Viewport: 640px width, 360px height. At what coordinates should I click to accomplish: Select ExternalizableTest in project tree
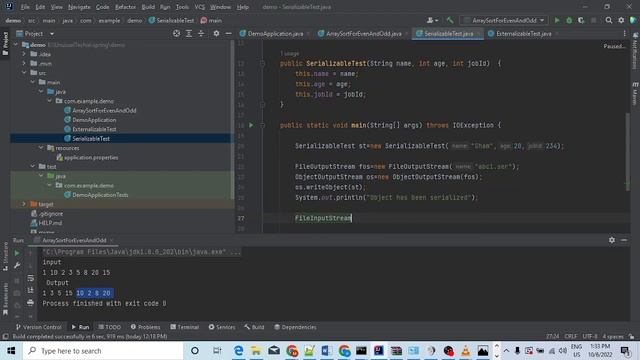(94, 129)
